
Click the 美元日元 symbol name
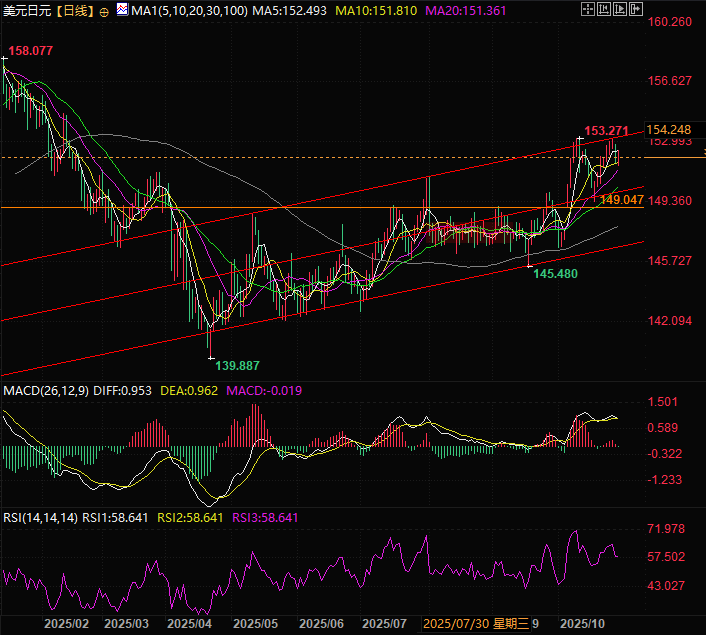click(x=25, y=10)
